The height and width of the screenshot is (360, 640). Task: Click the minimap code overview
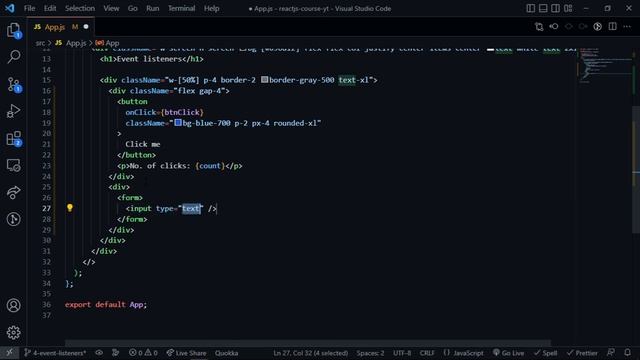click(x=604, y=65)
